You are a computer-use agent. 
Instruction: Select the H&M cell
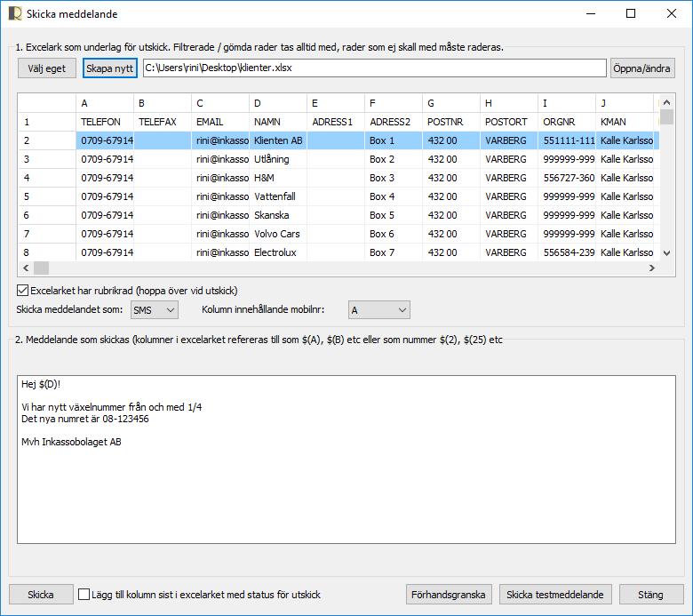tap(278, 178)
